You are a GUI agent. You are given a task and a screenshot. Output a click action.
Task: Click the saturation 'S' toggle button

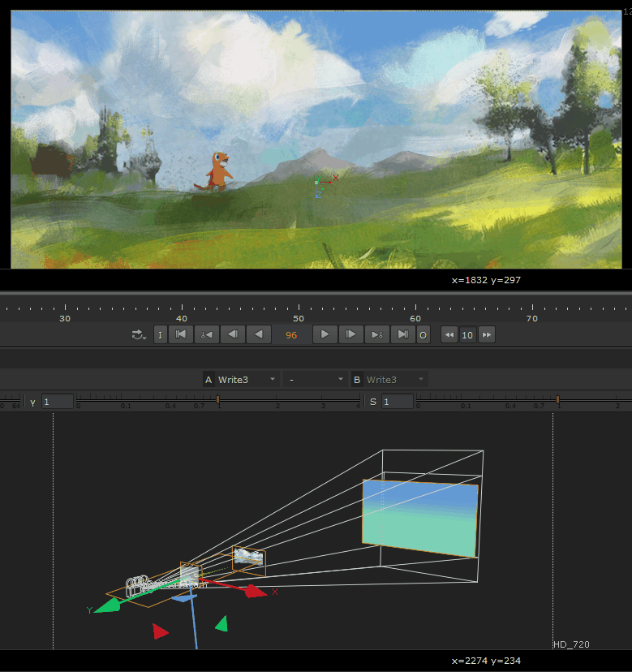(x=373, y=402)
